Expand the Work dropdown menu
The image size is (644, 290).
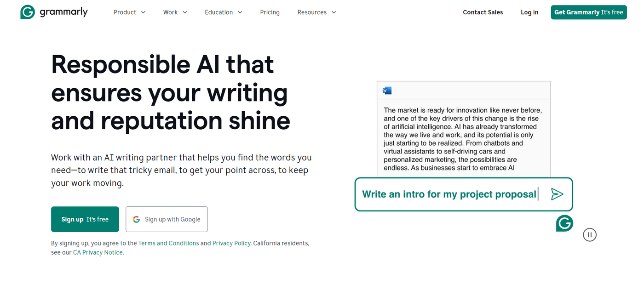point(175,12)
